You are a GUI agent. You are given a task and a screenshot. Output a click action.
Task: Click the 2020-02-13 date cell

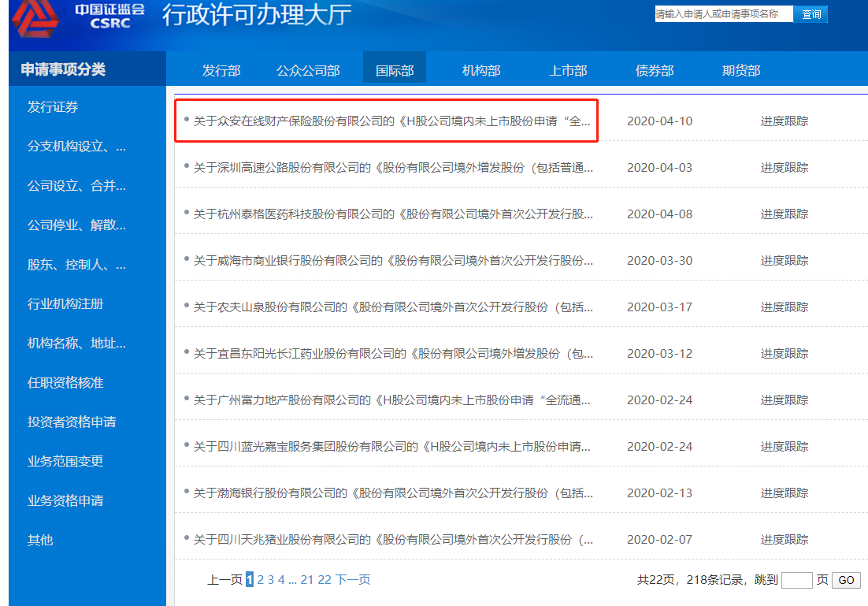pyautogui.click(x=660, y=493)
